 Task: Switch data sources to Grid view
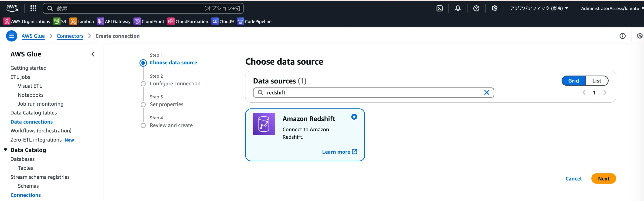coord(573,81)
